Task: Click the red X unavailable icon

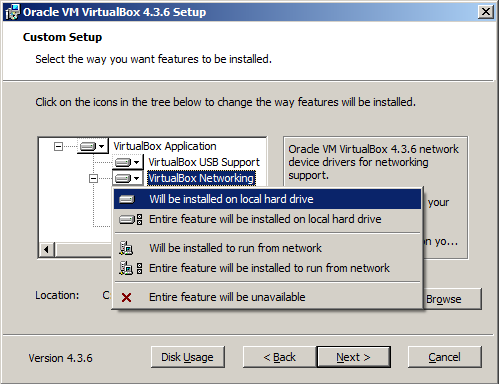Action: (126, 297)
